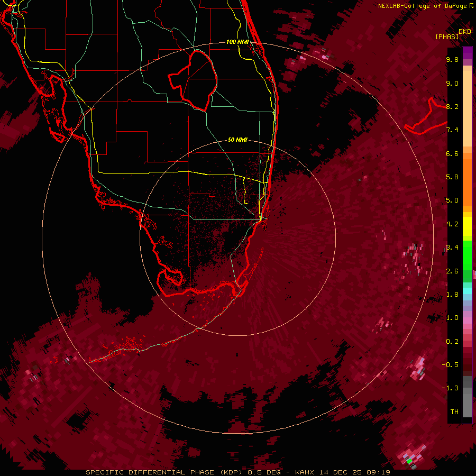Screen dimensions: 476x476
Task: Click the 5.8 legend value
Action: tap(452, 177)
